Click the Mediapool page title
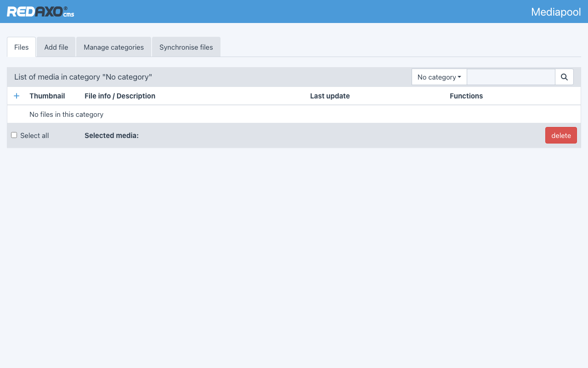Screen dimensions: 588x368 pos(556,12)
